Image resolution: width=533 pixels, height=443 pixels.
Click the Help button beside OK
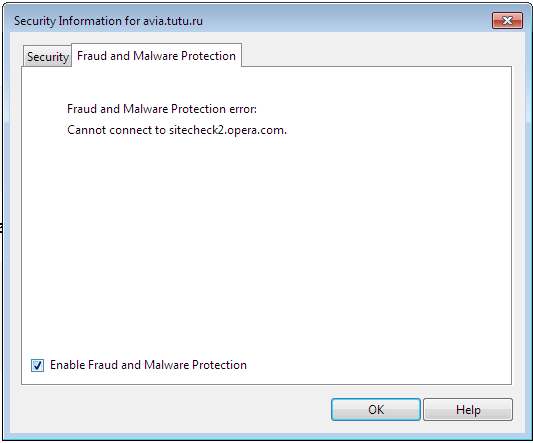tap(468, 409)
